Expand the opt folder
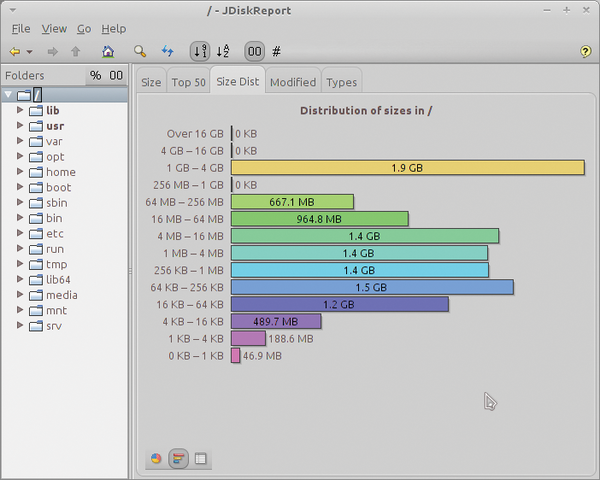Viewport: 600px width, 480px height. tap(20, 156)
